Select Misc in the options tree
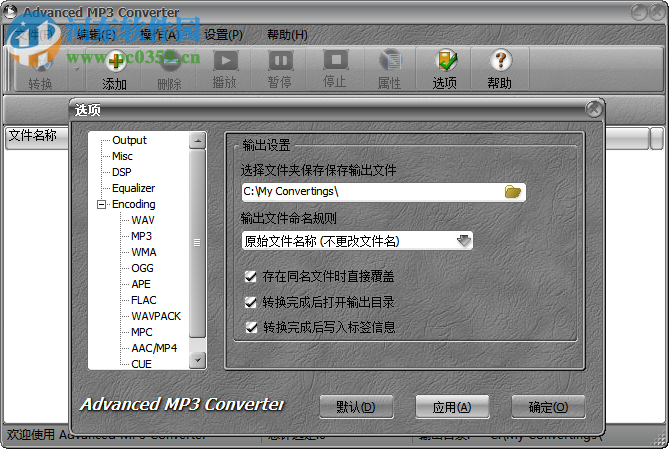The image size is (669, 449). point(122,156)
